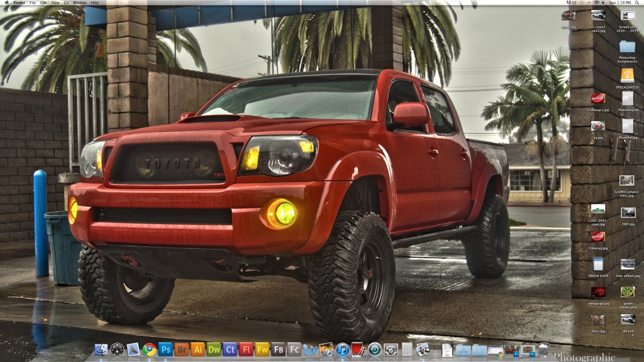Open Calculator from the dock
Screen dimensions: 644x362
coord(407,349)
